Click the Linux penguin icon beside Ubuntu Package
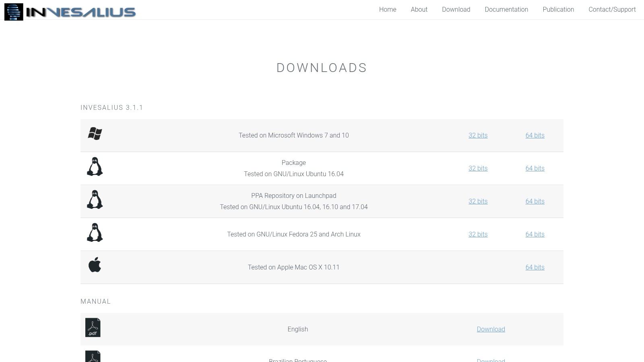The height and width of the screenshot is (362, 644). pyautogui.click(x=95, y=167)
